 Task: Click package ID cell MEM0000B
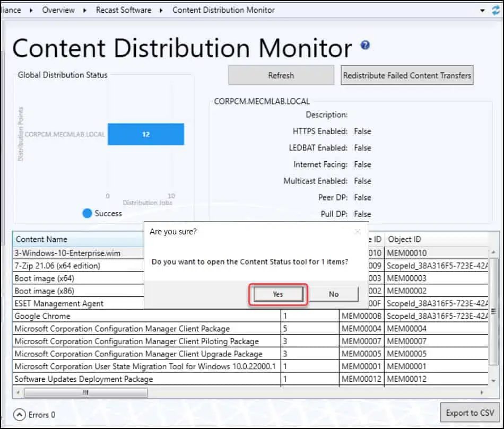coord(361,316)
